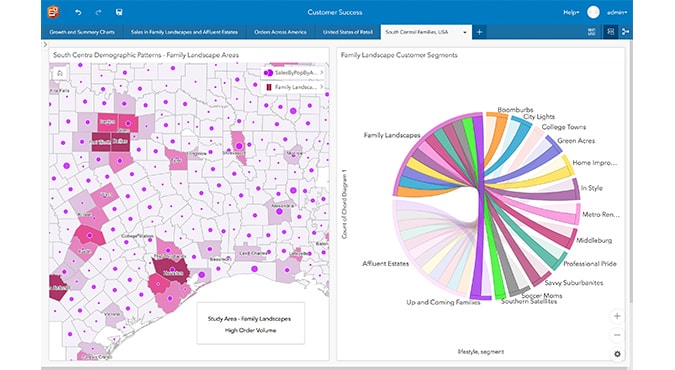Click the Metro Ren... segment label

601,215
